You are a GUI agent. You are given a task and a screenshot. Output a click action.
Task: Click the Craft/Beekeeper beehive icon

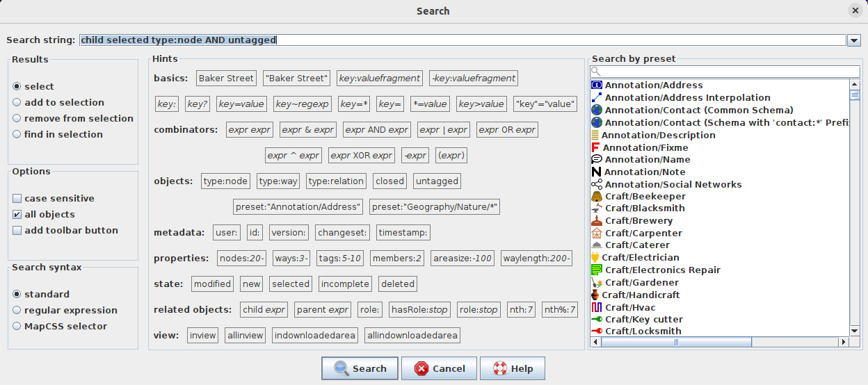click(596, 197)
